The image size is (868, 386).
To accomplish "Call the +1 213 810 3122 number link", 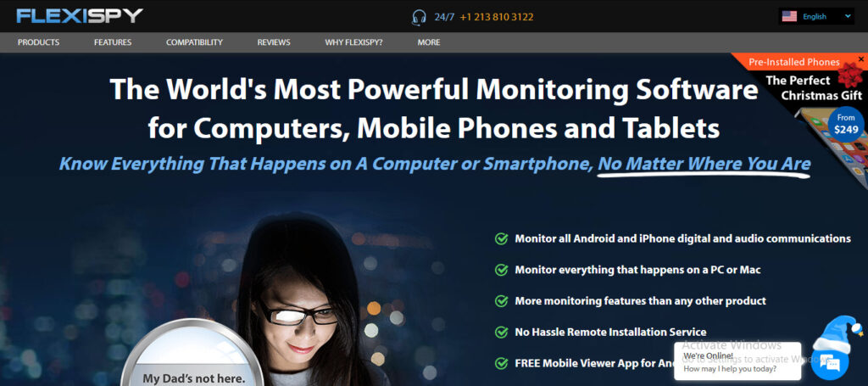I will tap(497, 17).
